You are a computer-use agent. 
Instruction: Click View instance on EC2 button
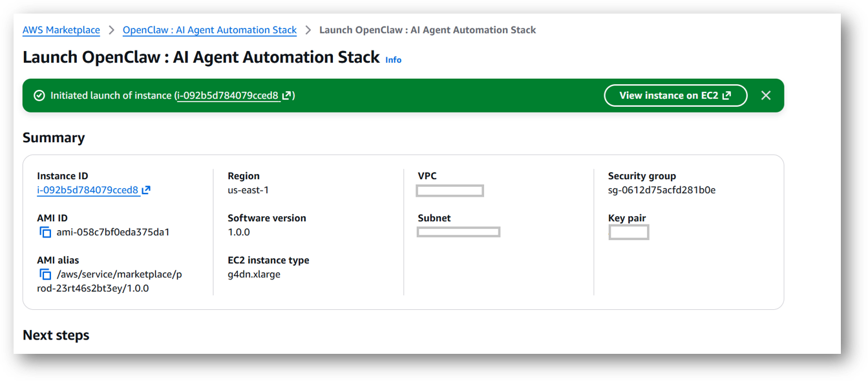pyautogui.click(x=675, y=96)
